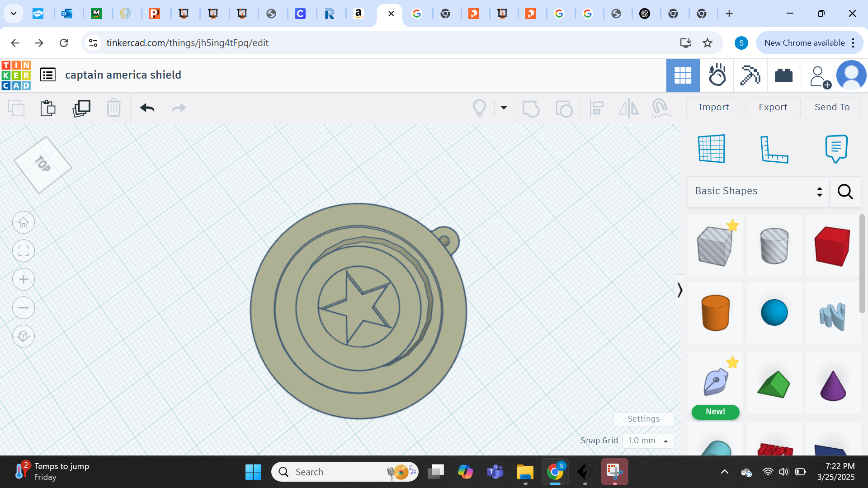Switch to Bricks mode
The image size is (868, 488).
(783, 75)
